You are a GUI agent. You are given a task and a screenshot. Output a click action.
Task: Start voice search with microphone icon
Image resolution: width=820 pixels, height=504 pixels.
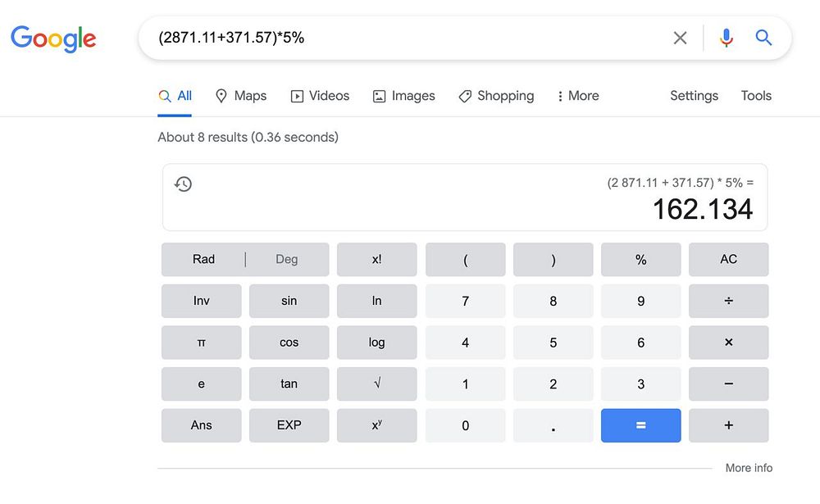pyautogui.click(x=726, y=38)
